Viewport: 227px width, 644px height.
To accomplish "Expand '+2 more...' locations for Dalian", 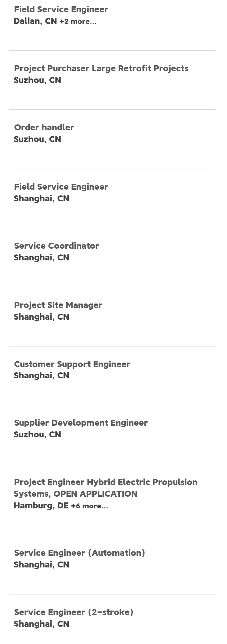I will pyautogui.click(x=78, y=22).
